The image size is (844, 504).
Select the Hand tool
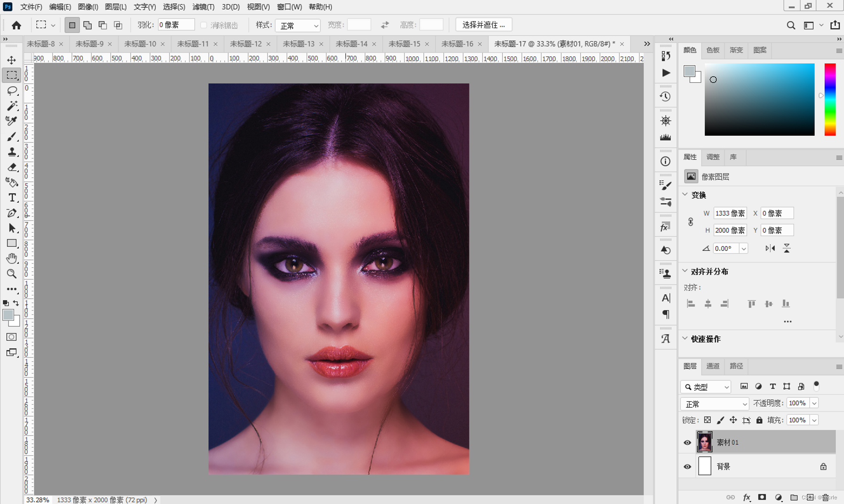click(12, 258)
